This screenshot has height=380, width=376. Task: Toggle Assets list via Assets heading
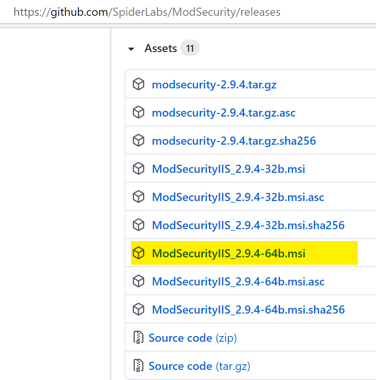coord(161,48)
